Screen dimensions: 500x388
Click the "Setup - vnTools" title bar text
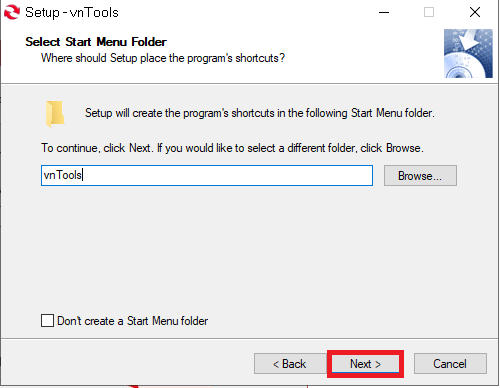click(72, 13)
